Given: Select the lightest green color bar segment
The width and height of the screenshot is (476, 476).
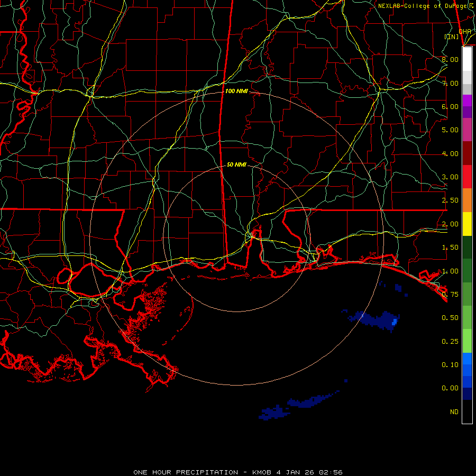Looking at the screenshot, I should coord(467,341).
